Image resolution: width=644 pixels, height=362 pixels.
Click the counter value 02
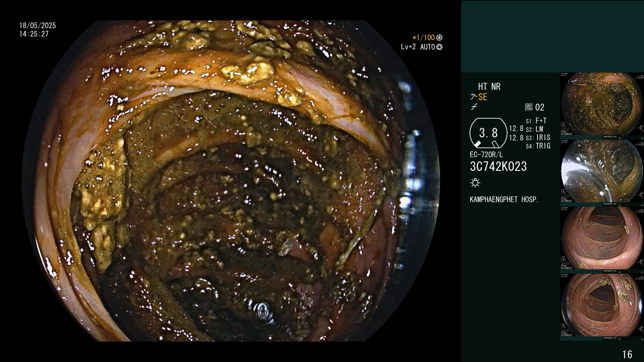coord(540,107)
